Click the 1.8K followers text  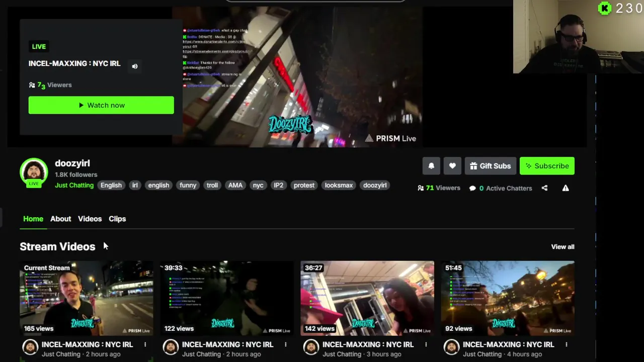(x=76, y=174)
